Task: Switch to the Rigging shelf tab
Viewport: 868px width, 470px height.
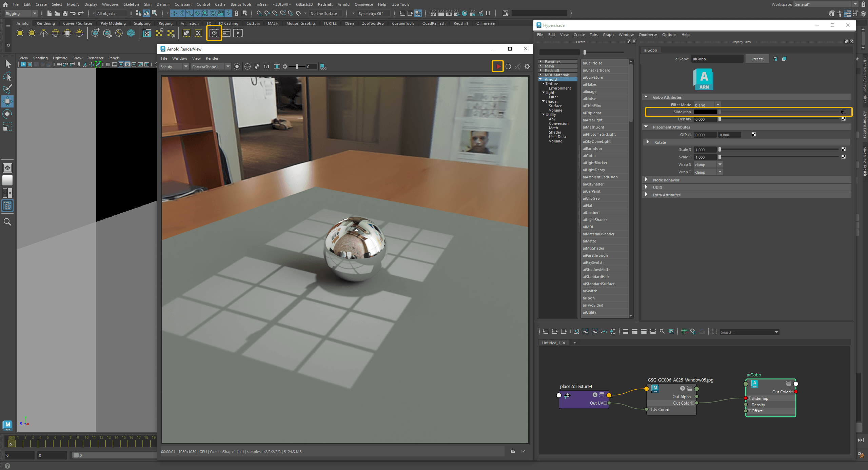Action: [x=165, y=23]
